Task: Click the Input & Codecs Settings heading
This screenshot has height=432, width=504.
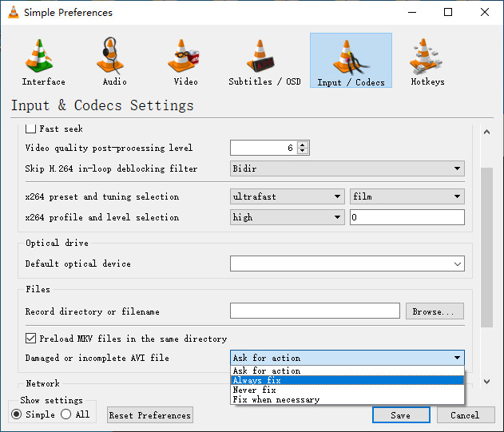Action: point(102,105)
